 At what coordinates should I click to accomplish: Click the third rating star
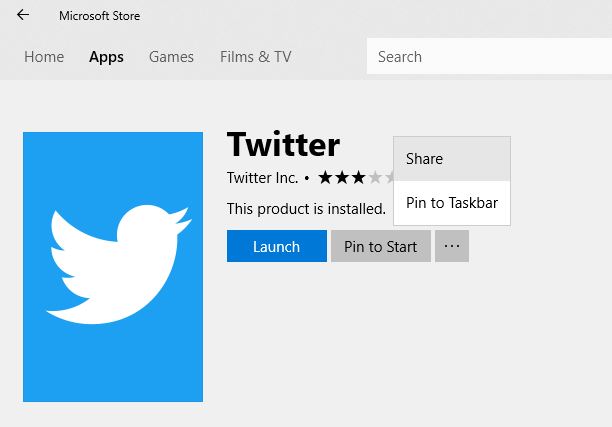pos(359,178)
